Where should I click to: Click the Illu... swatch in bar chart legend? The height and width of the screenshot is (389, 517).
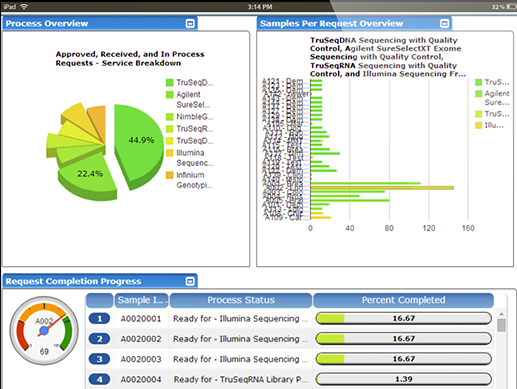click(479, 125)
